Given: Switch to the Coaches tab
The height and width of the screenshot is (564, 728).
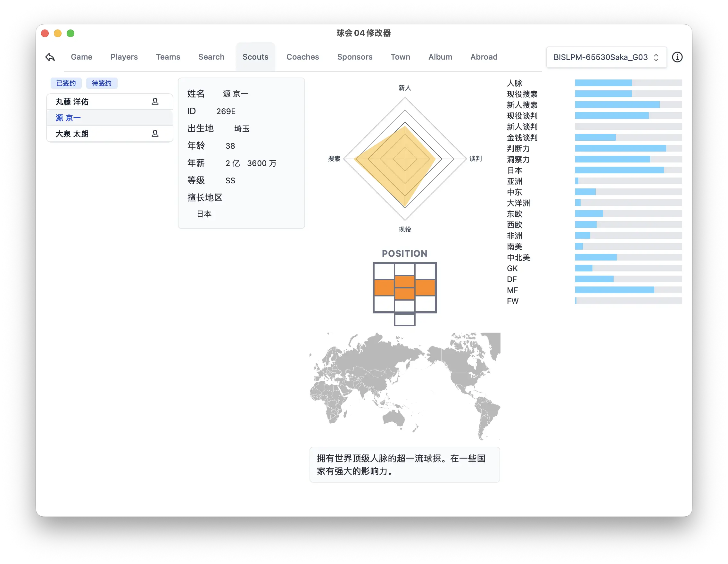Looking at the screenshot, I should [x=302, y=57].
